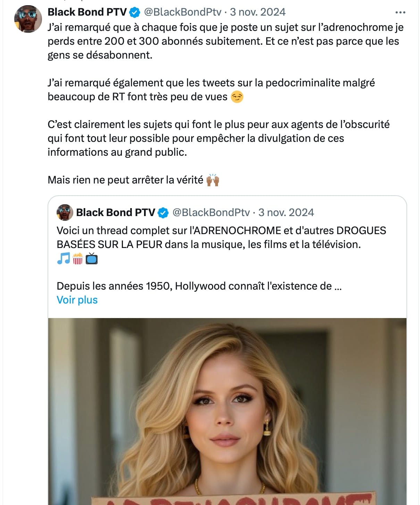Viewport: 420px width, 505px height.
Task: Open the main tweet's 3 nov. 2024 timestamp
Action: tap(258, 12)
